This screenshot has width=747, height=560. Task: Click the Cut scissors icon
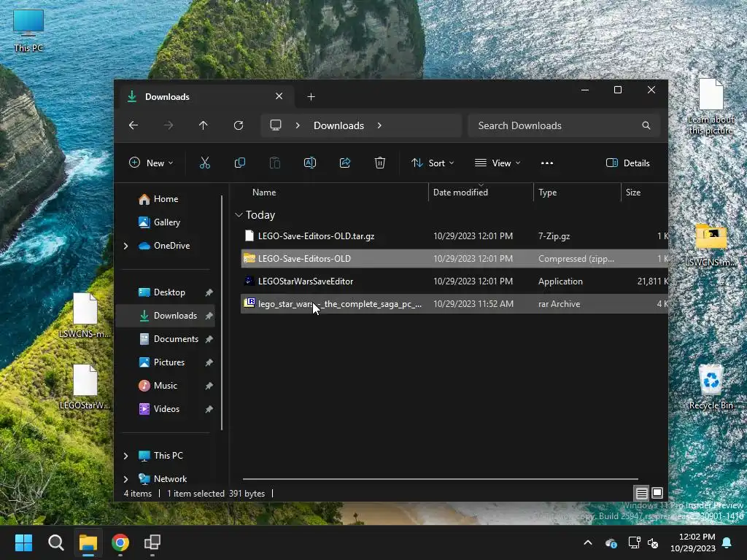(x=205, y=163)
